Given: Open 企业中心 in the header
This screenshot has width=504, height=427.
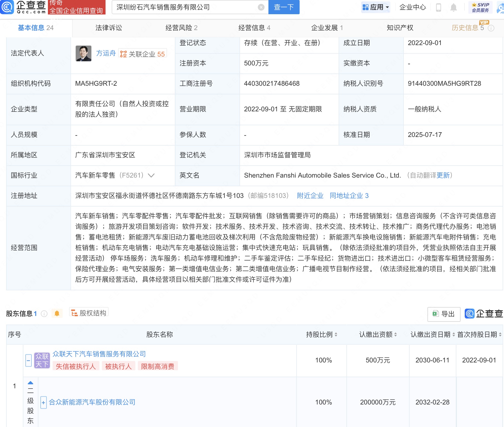Looking at the screenshot, I should pyautogui.click(x=413, y=7).
